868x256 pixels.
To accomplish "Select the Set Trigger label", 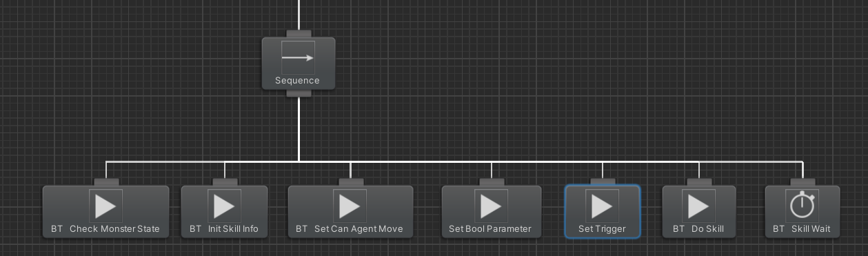I will [602, 229].
